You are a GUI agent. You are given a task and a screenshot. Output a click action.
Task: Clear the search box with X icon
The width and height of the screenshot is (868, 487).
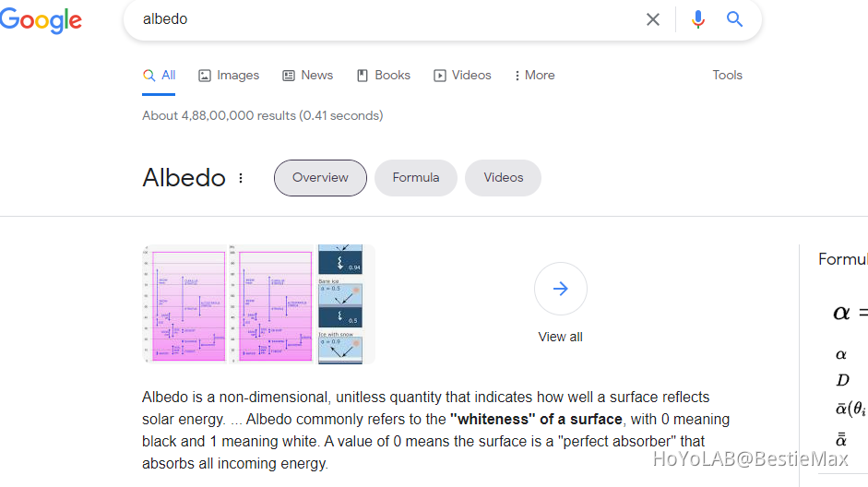coord(653,19)
